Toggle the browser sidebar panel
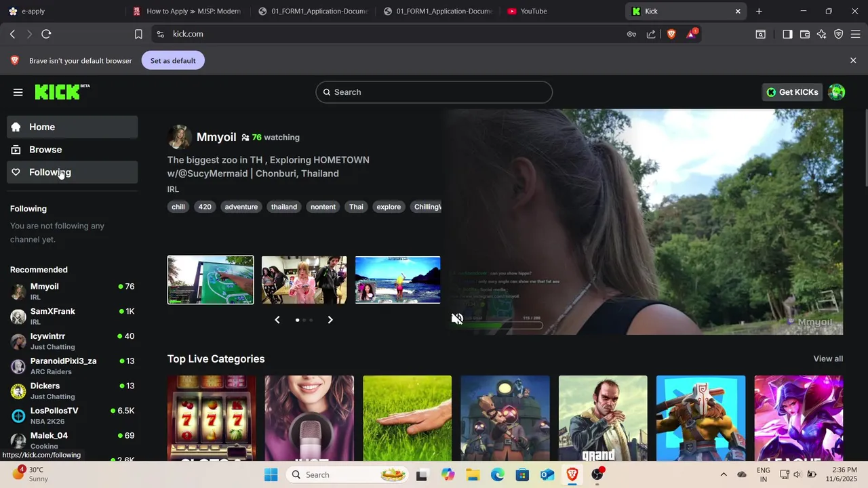The height and width of the screenshot is (488, 868). pos(787,34)
